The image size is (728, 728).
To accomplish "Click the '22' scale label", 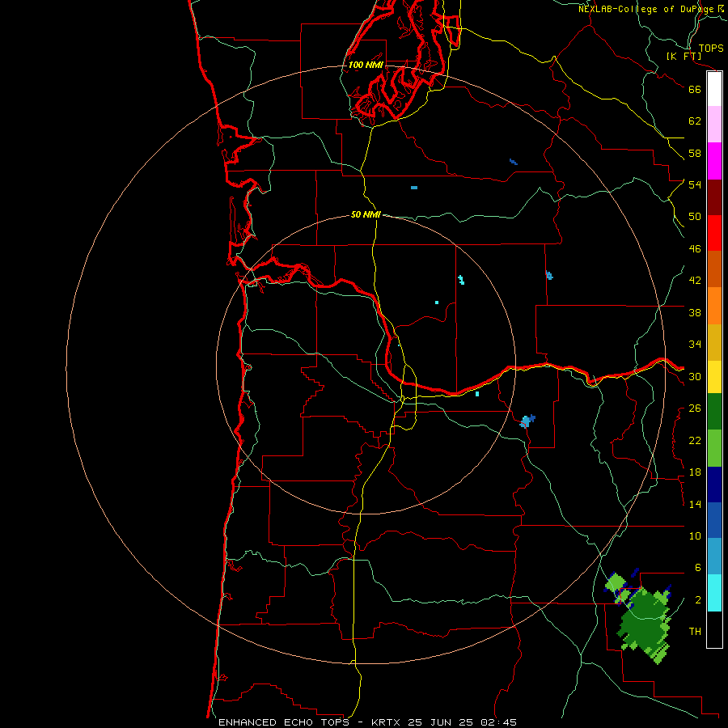I will [695, 440].
